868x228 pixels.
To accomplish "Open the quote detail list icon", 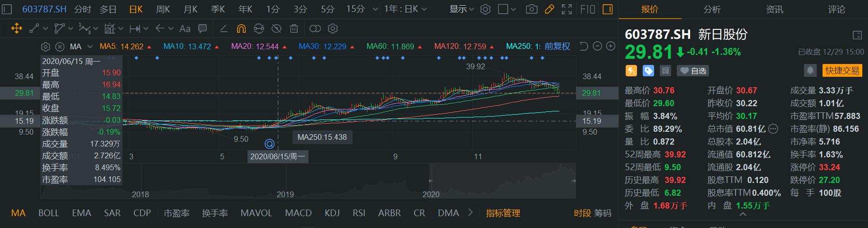I will (857, 35).
